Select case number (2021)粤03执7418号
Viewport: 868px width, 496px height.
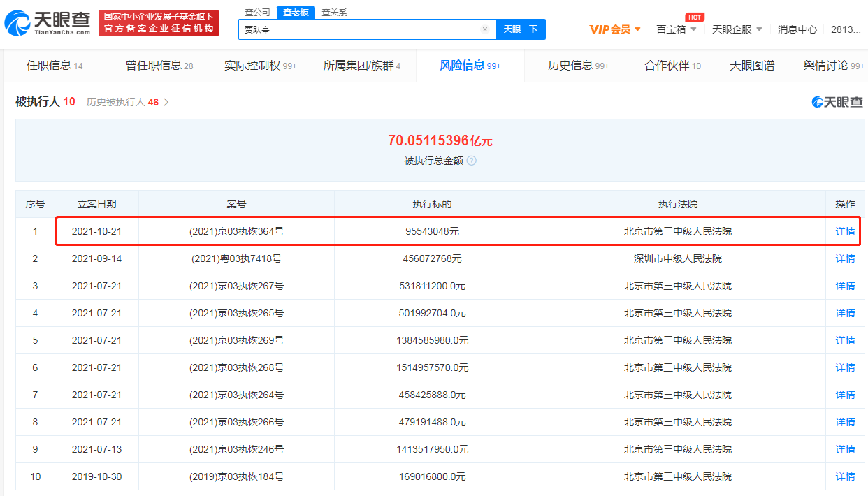pyautogui.click(x=237, y=258)
